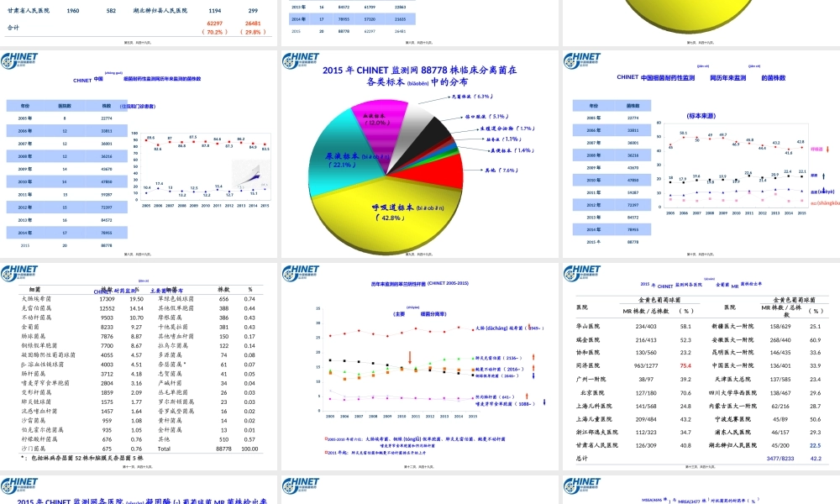
Task: Open the 2015 specimen distribution pie chart slide title
Action: [x=418, y=76]
